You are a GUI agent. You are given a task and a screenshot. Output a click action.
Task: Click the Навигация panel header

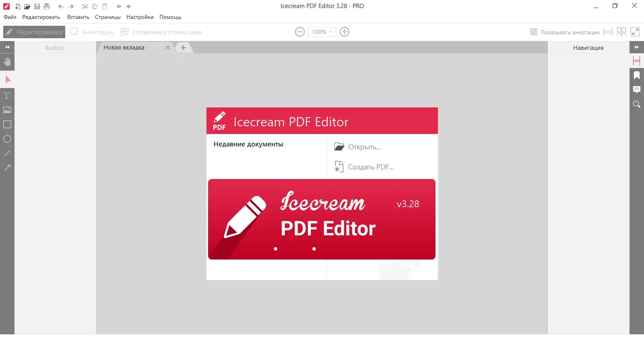[x=588, y=47]
